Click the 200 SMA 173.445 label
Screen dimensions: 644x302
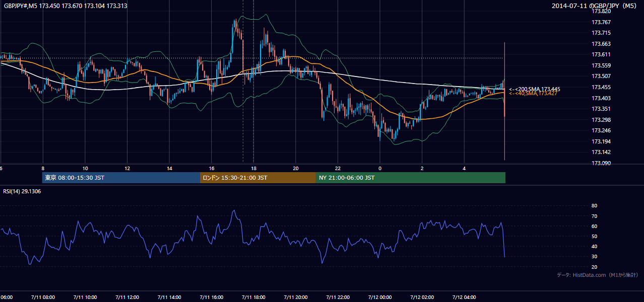coord(535,89)
